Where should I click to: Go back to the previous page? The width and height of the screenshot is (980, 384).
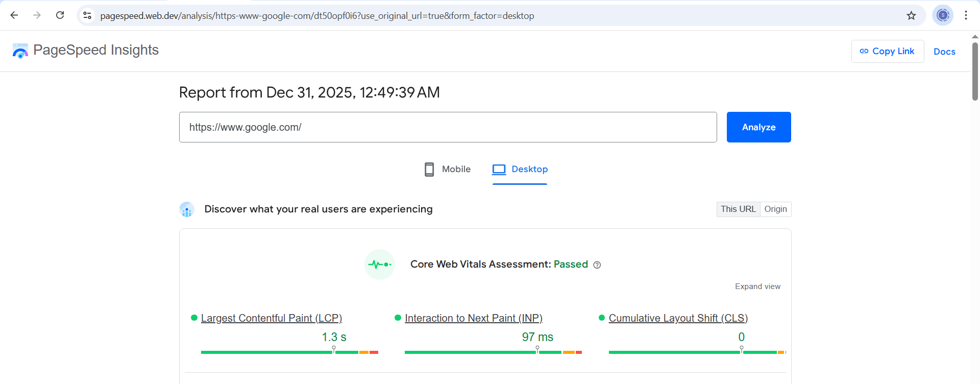click(x=14, y=15)
